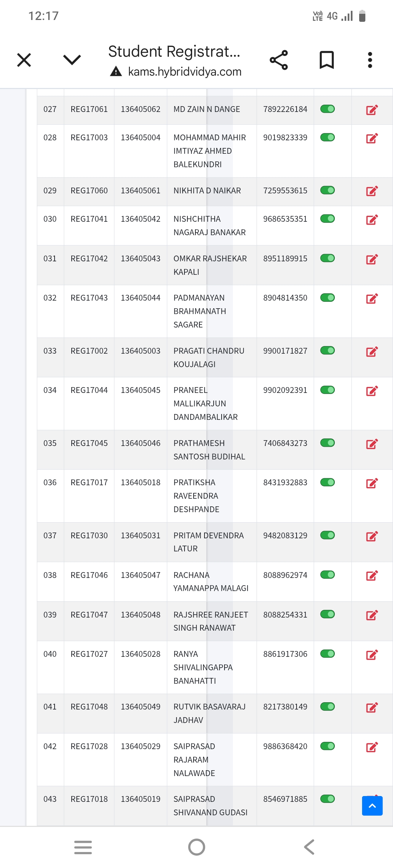Toggle active switch for RACHANA YAMANAPPA MALAGI
This screenshot has height=868, width=393.
click(327, 575)
